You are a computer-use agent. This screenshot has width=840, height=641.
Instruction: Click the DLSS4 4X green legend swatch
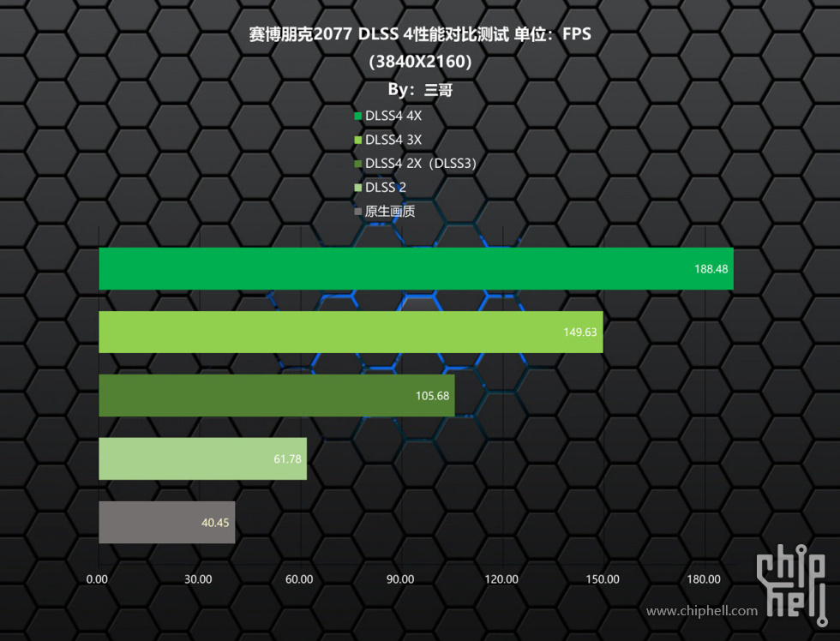(x=358, y=117)
